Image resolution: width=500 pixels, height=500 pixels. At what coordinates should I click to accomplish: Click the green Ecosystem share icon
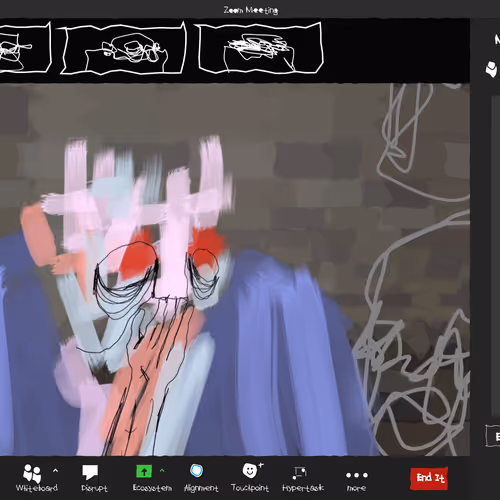(144, 471)
